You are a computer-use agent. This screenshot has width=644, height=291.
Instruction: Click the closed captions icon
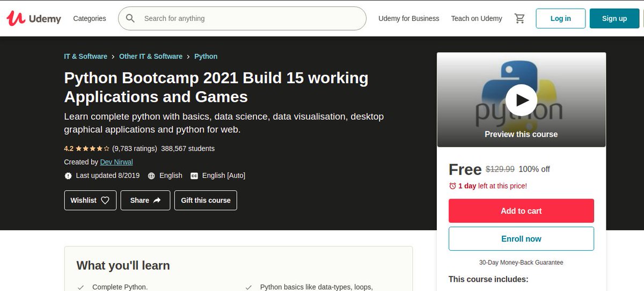tap(194, 176)
